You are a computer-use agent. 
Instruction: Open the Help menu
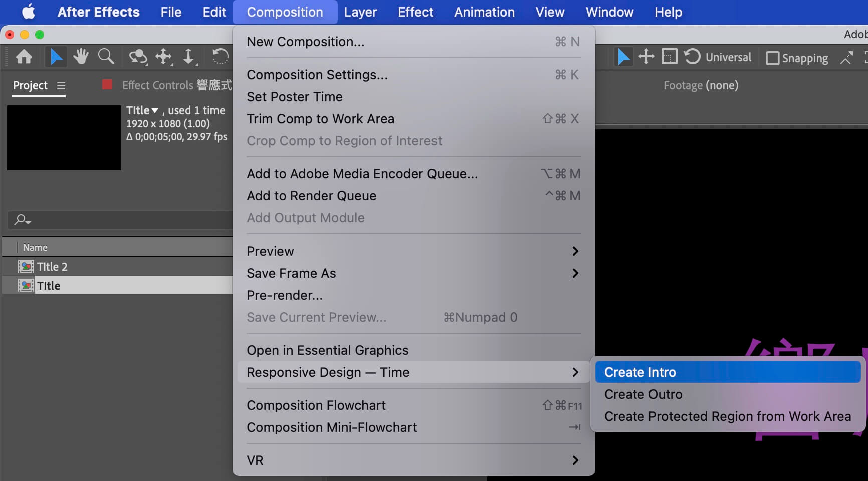click(668, 12)
